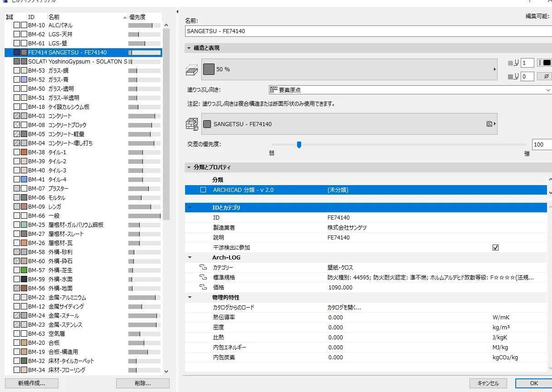The height and width of the screenshot is (392, 552).
Task: Click the surface swatch icon of BM-57 外構-芝生
Action: (x=24, y=270)
